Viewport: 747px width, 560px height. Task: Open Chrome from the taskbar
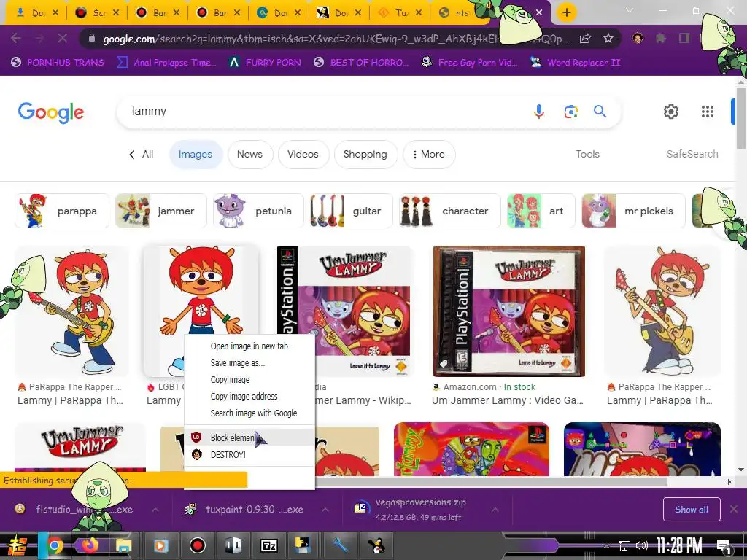click(55, 545)
